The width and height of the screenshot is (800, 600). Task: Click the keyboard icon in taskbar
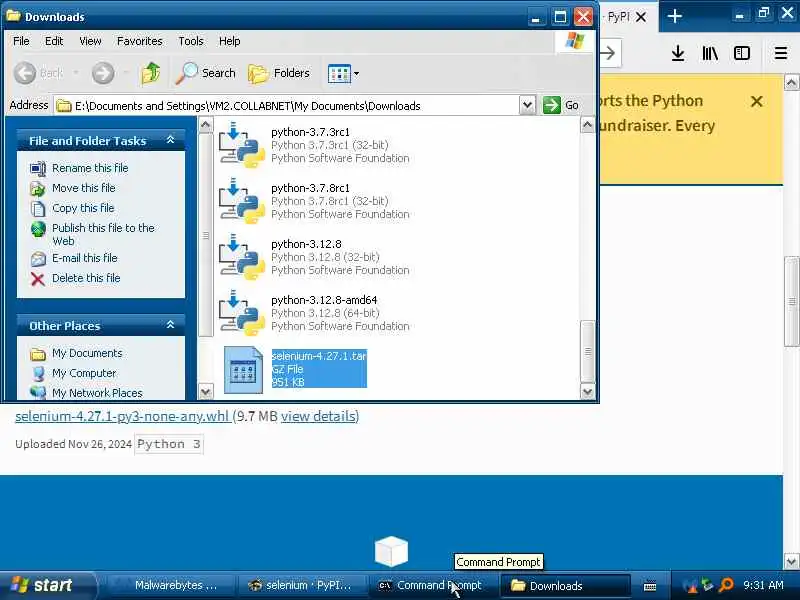click(650, 586)
